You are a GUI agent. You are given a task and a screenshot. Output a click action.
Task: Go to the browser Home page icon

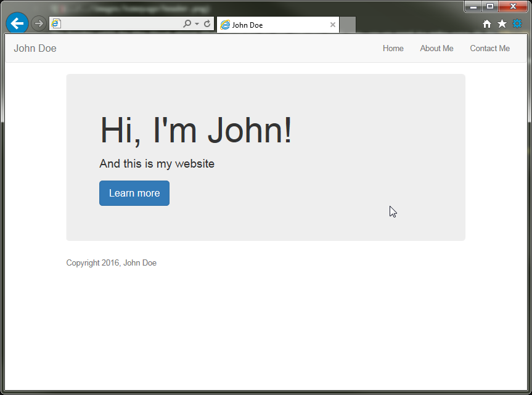coord(487,23)
